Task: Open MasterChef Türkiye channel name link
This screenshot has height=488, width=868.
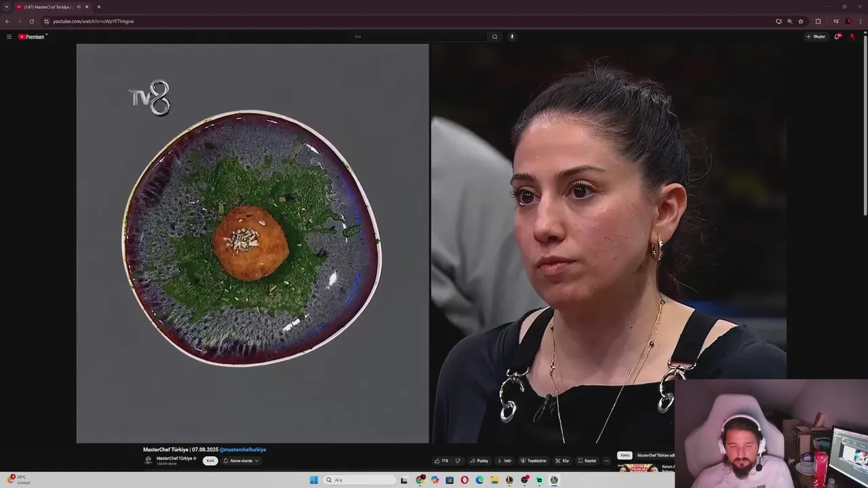Action: click(175, 458)
